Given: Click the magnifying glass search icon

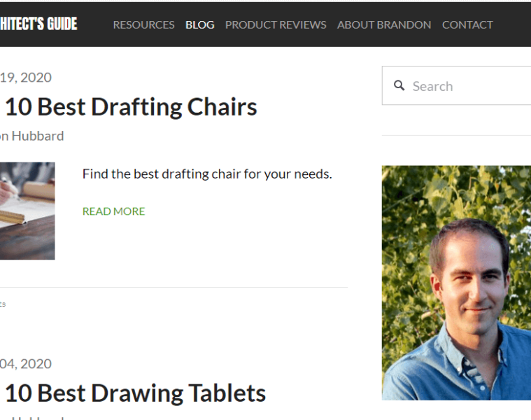Looking at the screenshot, I should coord(399,85).
